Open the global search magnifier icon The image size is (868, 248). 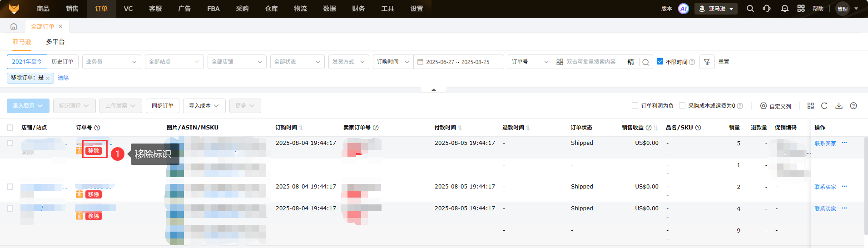coord(750,9)
